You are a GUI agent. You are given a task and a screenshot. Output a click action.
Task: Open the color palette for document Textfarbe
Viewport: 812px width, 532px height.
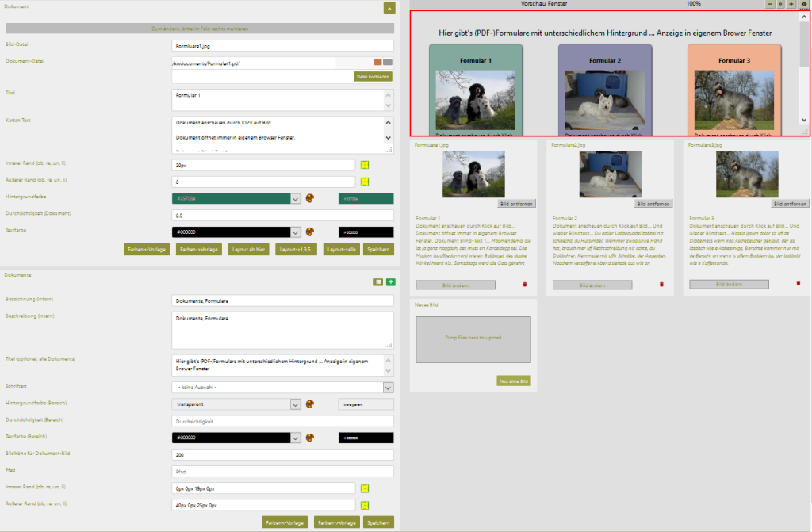click(x=310, y=232)
